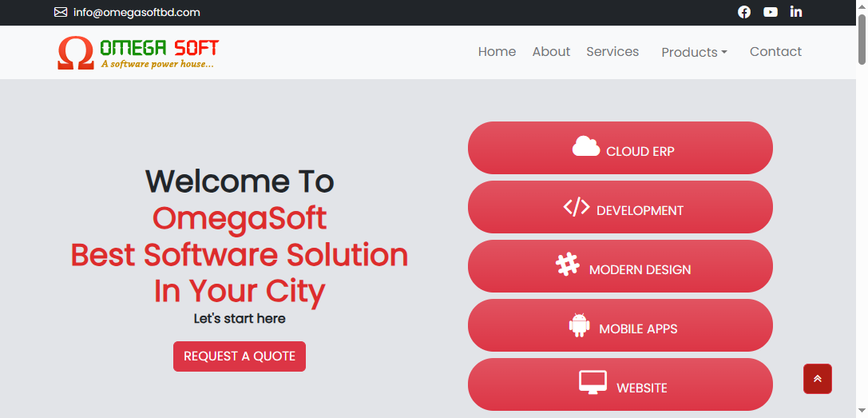Click the monitor icon in Website
The width and height of the screenshot is (868, 418).
tap(593, 383)
